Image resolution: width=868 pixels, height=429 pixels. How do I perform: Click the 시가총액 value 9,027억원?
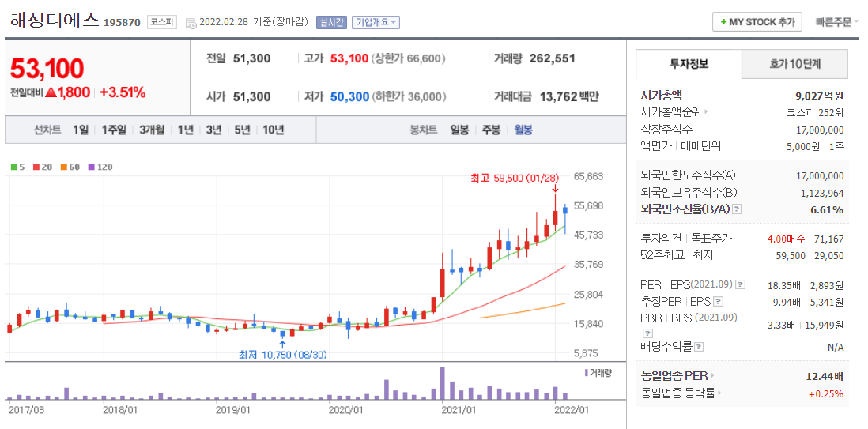(819, 96)
